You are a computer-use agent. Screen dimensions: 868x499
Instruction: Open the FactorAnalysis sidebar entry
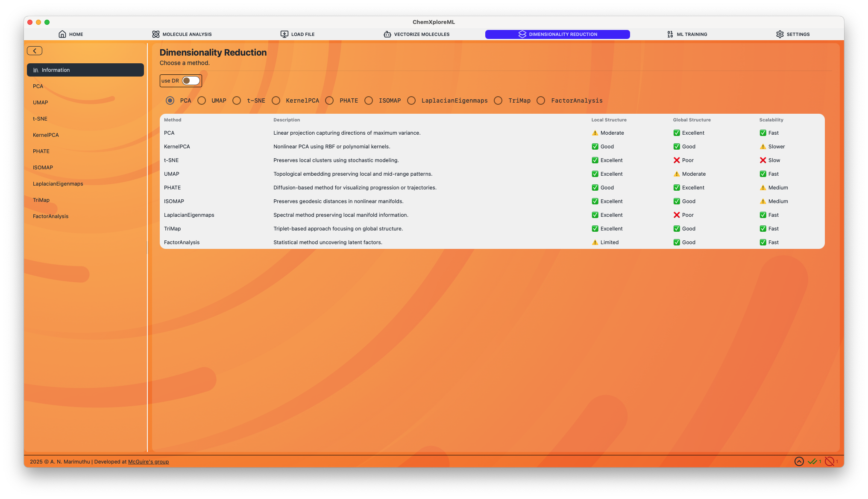click(x=85, y=216)
